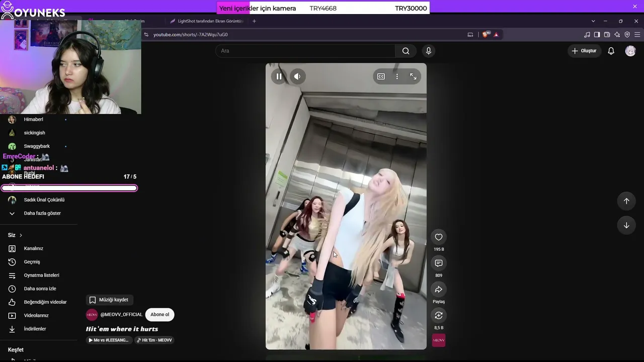Open the Short's three-dot options menu
The height and width of the screenshot is (362, 644).
tap(397, 76)
